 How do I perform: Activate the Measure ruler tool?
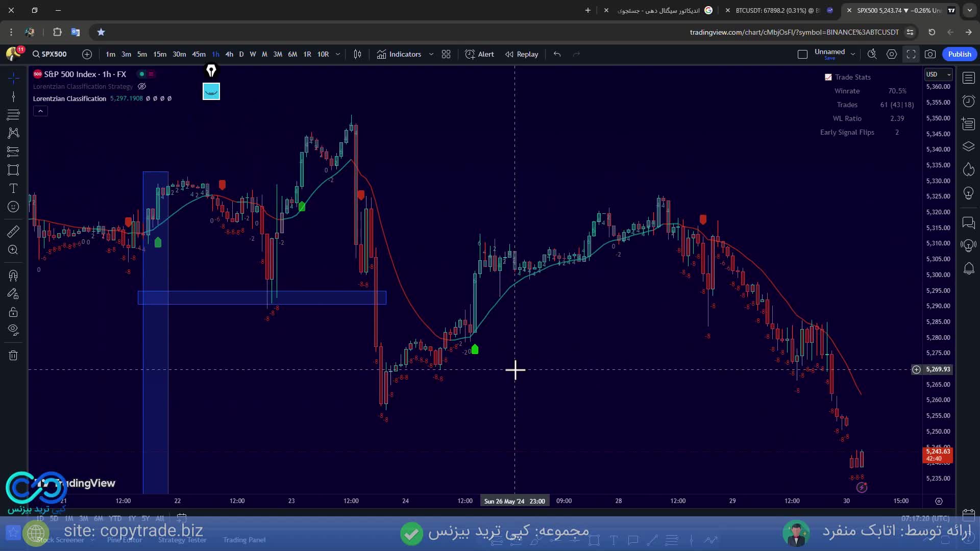point(13,232)
